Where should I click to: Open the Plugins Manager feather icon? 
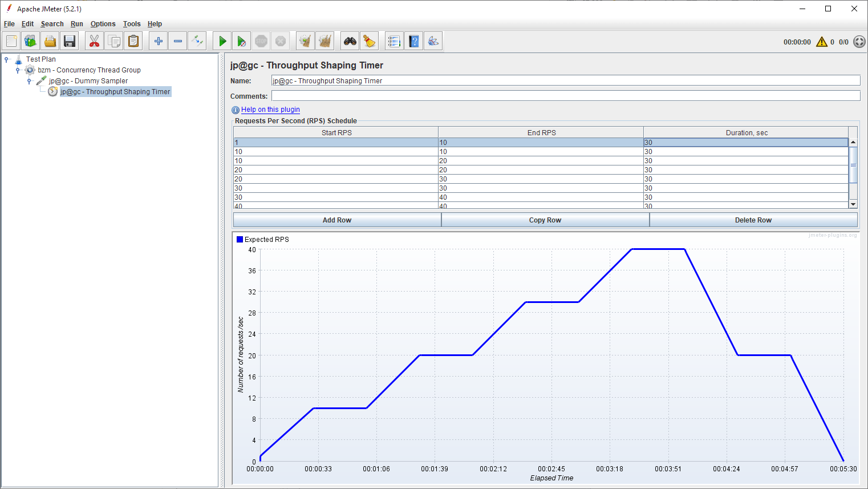433,41
